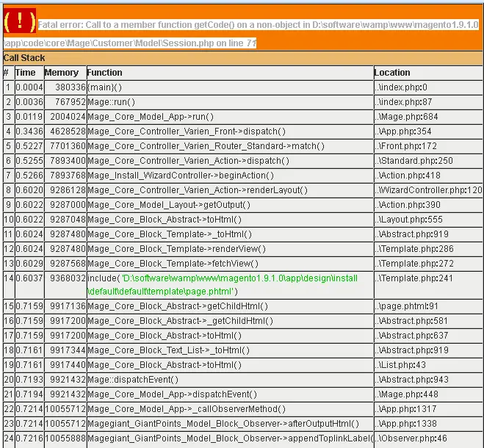The image size is (484, 448).
Task: Click location '..\App.php:1338'
Action: (405, 424)
